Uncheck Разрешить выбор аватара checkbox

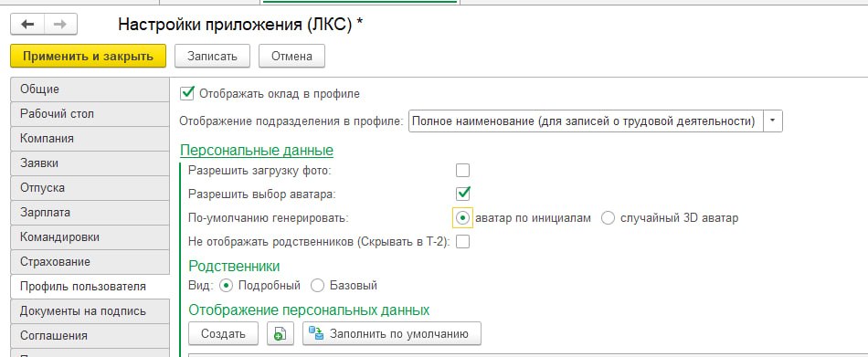pyautogui.click(x=463, y=194)
